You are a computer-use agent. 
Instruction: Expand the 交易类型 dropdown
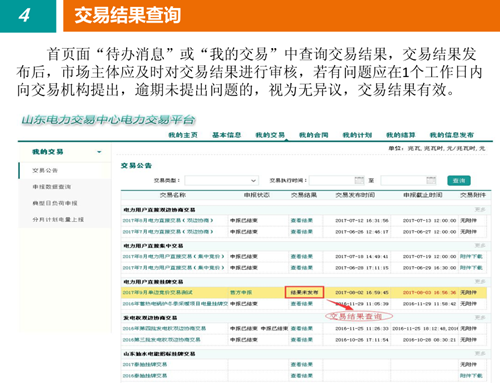(222, 180)
